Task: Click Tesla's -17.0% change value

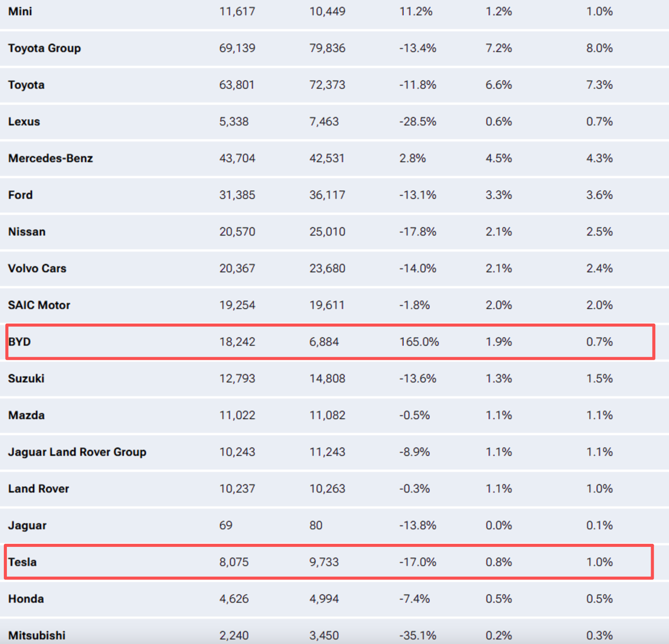Action: tap(417, 562)
